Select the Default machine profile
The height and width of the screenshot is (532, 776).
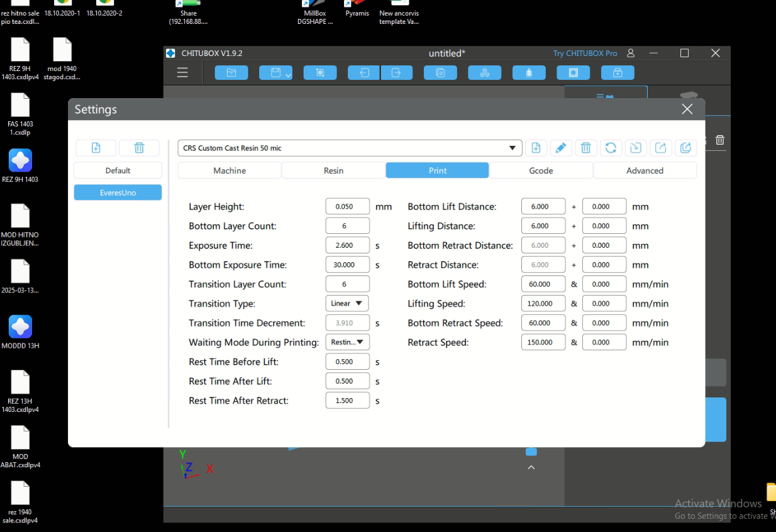click(118, 170)
